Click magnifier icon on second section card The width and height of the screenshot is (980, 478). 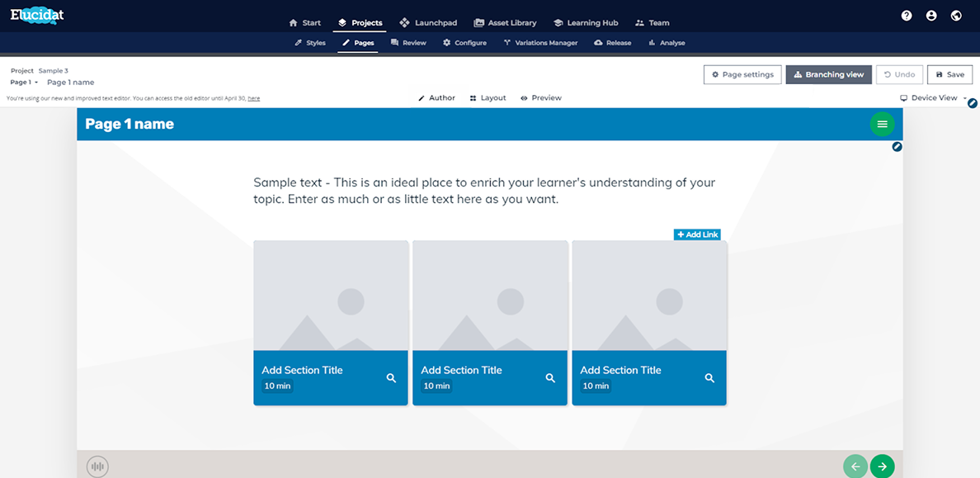(x=550, y=378)
